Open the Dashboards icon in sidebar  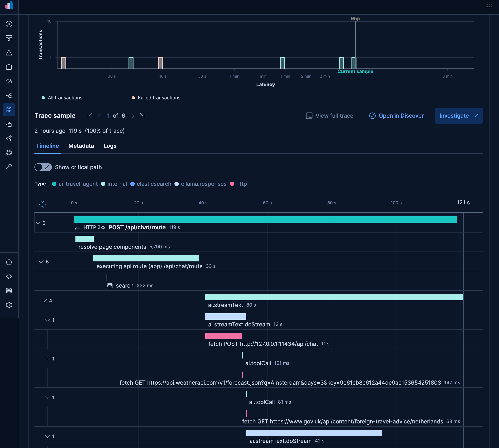pyautogui.click(x=9, y=38)
